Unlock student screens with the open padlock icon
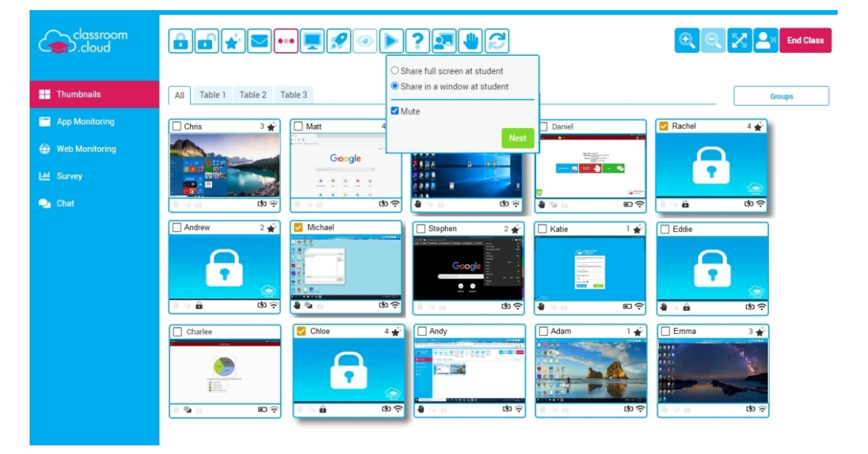Image resolution: width=868 pixels, height=454 pixels. point(208,40)
